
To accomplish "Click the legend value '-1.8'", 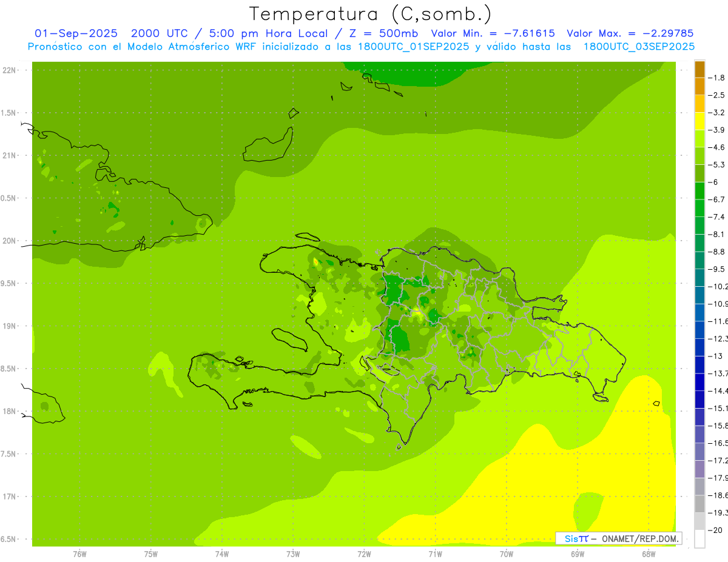I will 716,78.
